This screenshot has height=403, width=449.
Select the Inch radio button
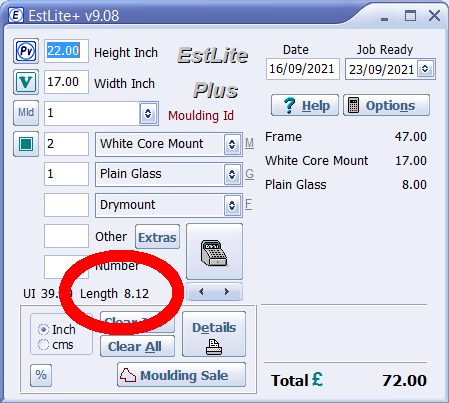pyautogui.click(x=43, y=329)
